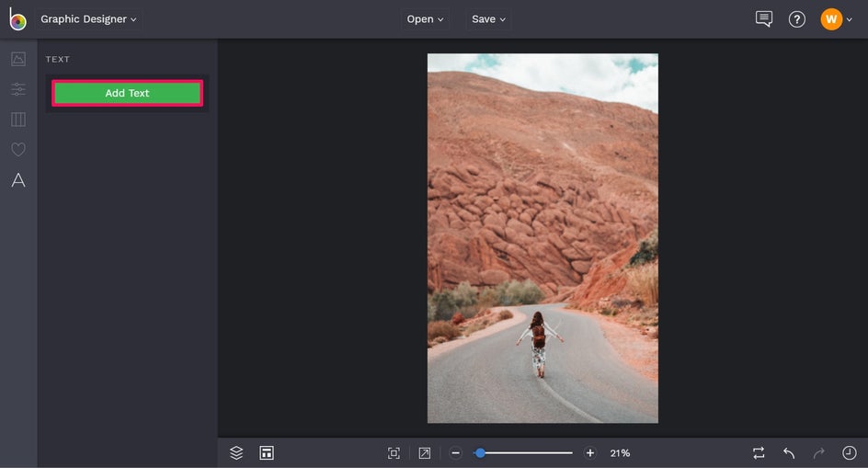Click the repeat/loop arrows icon
The image size is (868, 468).
759,453
